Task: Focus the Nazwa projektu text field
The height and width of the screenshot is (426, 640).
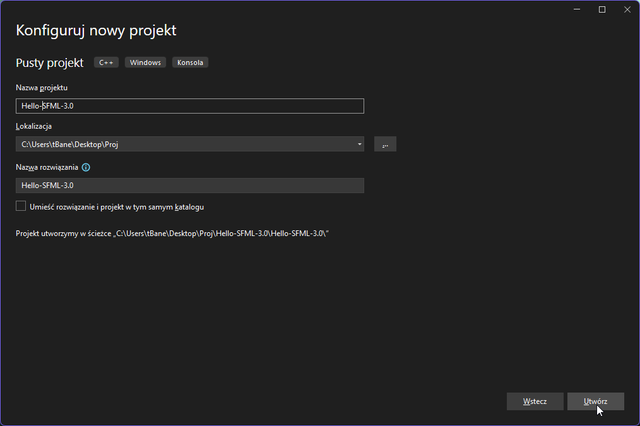Action: [190, 106]
